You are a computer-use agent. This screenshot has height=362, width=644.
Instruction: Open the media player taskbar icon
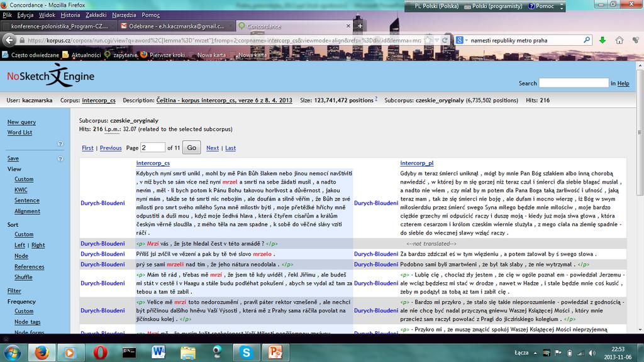(70, 353)
